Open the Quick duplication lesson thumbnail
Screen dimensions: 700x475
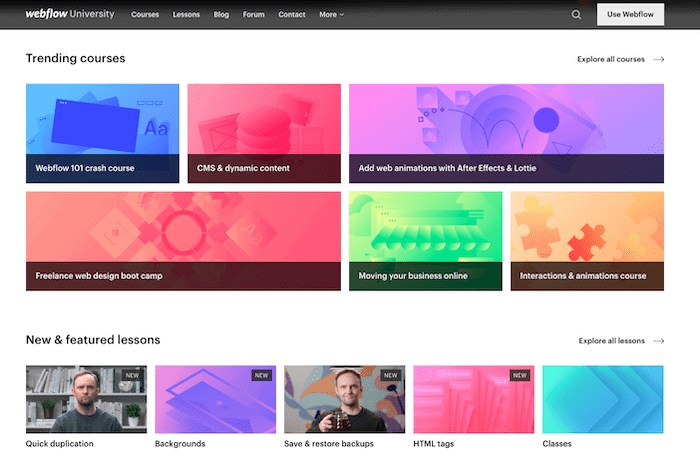[x=86, y=400]
